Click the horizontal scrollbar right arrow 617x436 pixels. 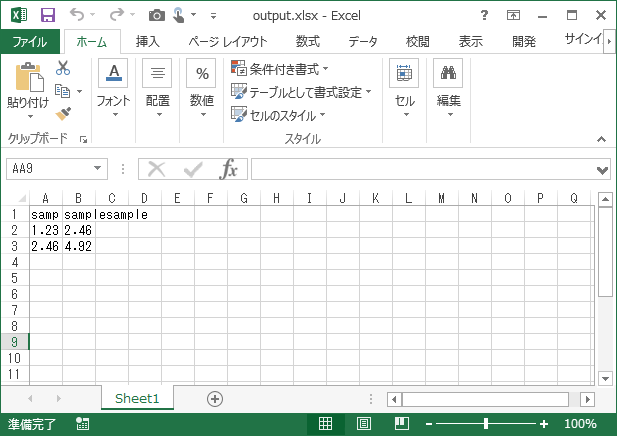coord(587,399)
